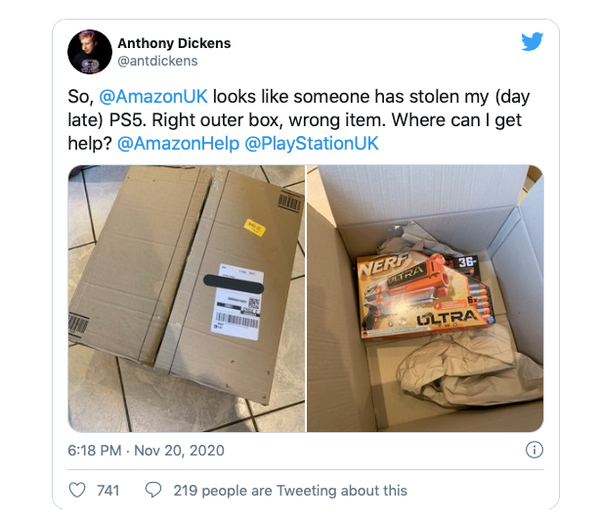Open the 6:18 PM Nov 20, 2020 timestamp
600x527 pixels.
[x=146, y=450]
